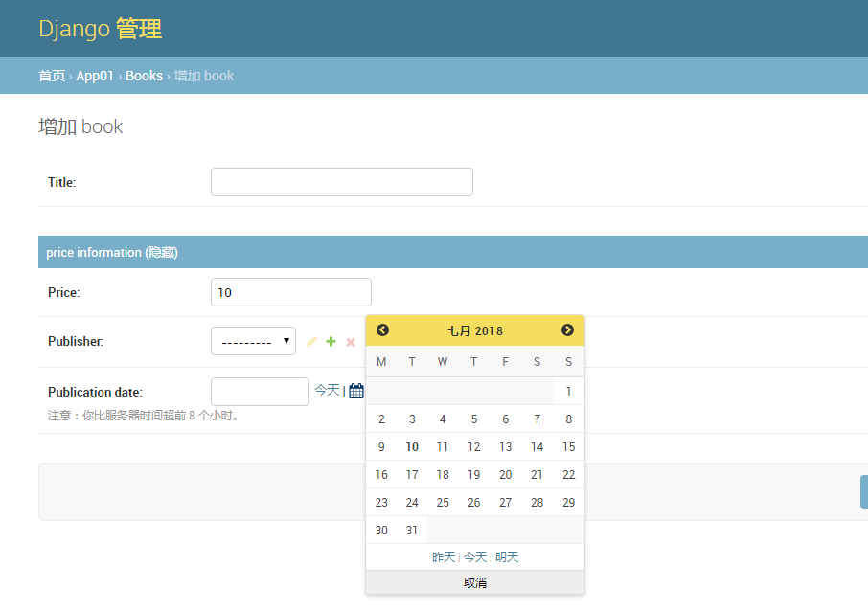
Task: Click the 七月 2018 month caption
Action: [475, 330]
